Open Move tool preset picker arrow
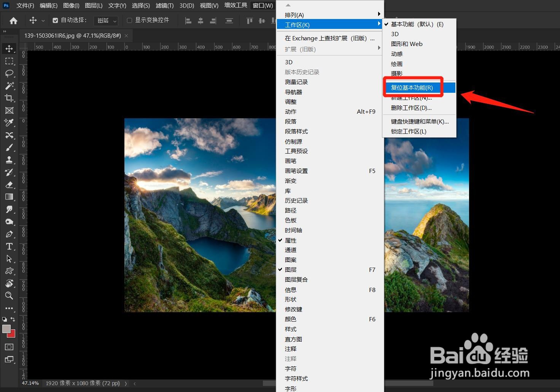The width and height of the screenshot is (560, 392). (43, 21)
